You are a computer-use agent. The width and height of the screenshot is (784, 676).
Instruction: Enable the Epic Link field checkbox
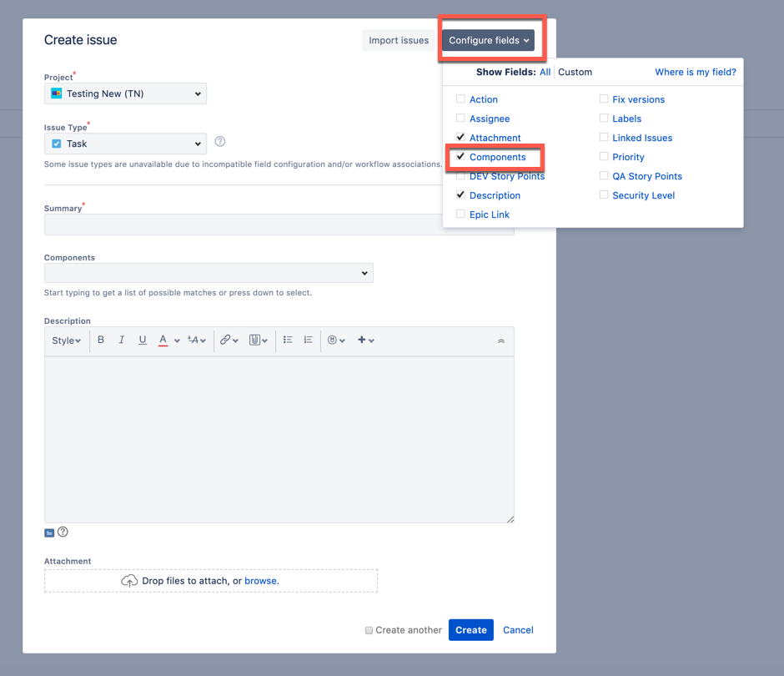coord(460,214)
